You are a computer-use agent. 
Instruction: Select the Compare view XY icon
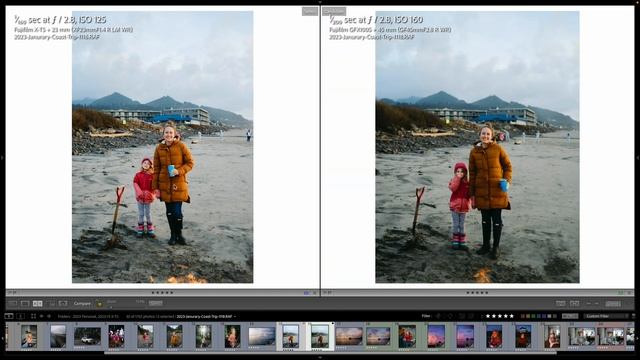coord(38,303)
